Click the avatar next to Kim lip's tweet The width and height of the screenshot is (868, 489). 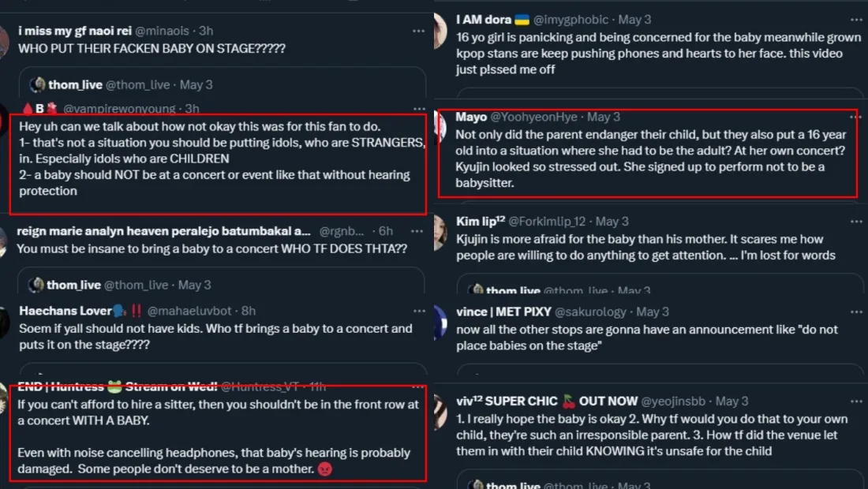(x=440, y=230)
